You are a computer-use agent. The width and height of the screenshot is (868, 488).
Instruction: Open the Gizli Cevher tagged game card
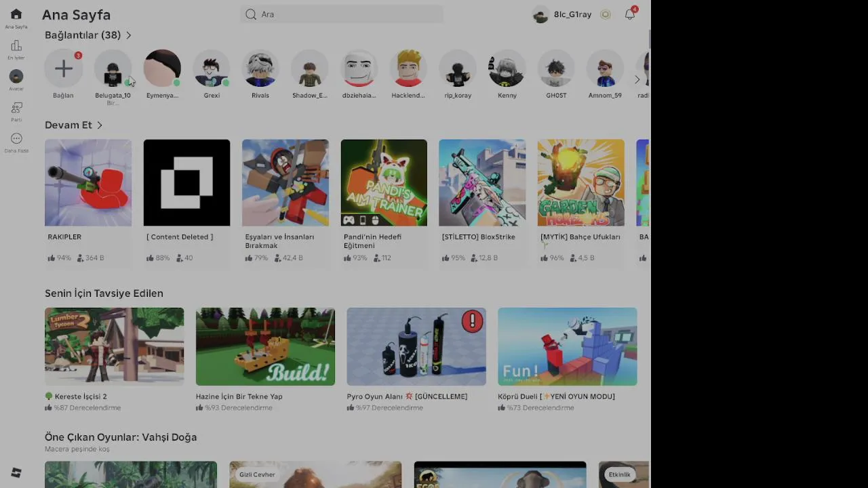tap(315, 474)
